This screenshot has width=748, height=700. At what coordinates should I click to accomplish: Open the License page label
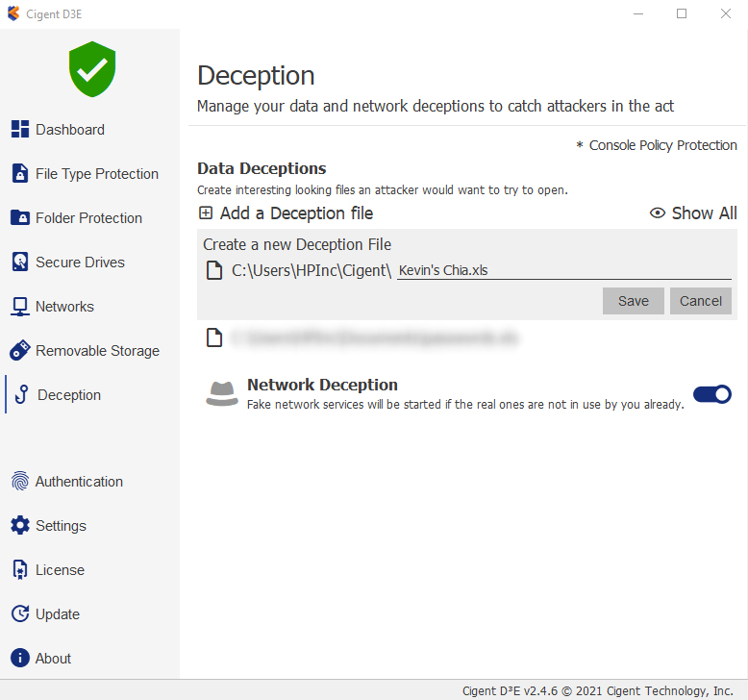click(61, 570)
